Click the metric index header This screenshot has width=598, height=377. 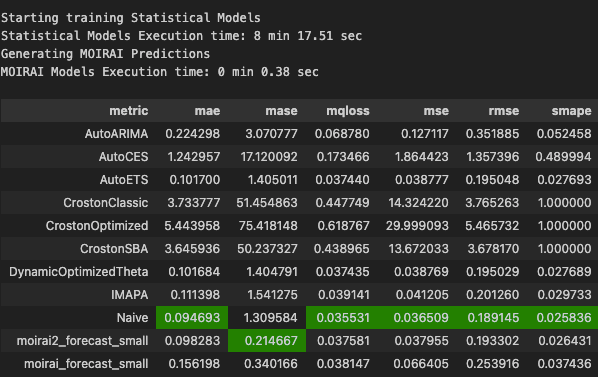[129, 111]
